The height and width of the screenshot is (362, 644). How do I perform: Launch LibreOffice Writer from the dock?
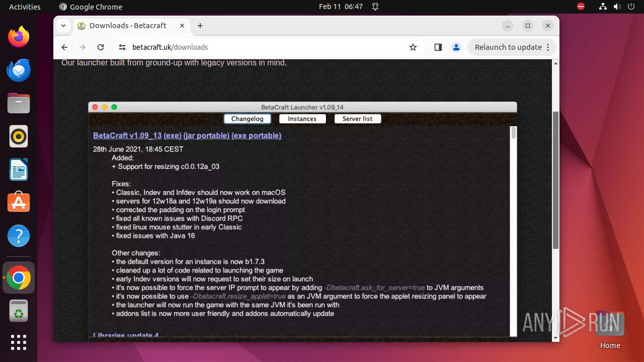point(19,169)
